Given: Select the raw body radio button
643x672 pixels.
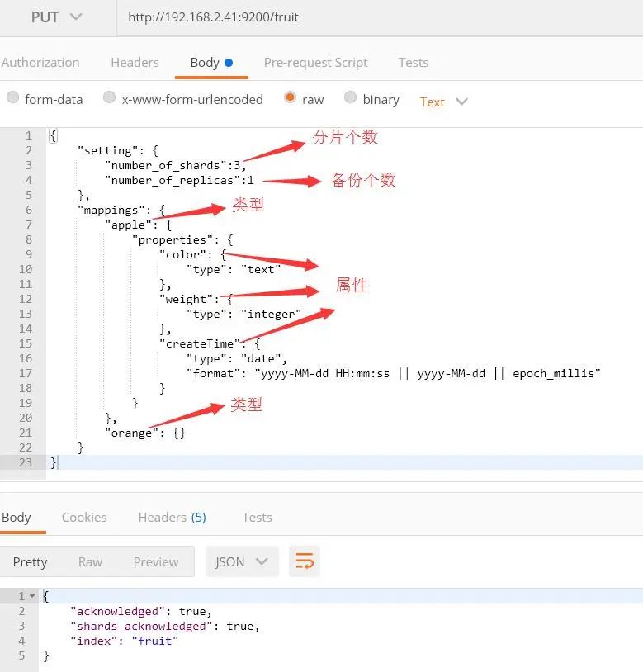Looking at the screenshot, I should tap(290, 97).
